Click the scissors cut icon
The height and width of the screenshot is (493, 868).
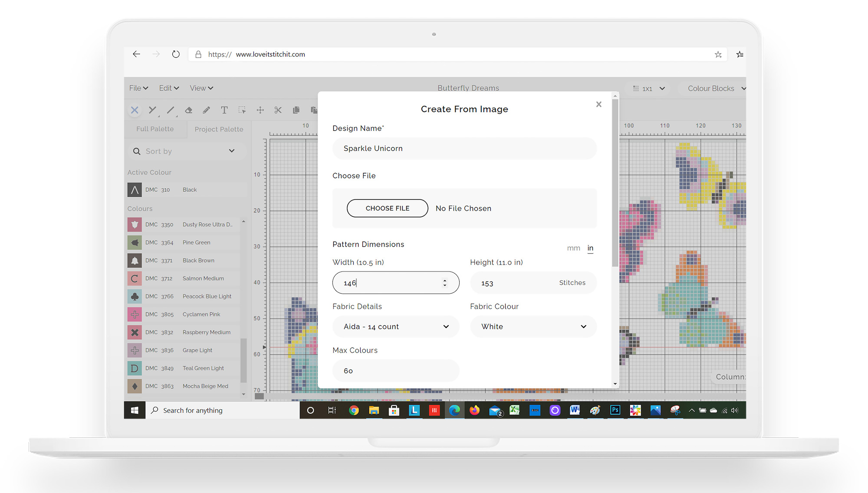tap(278, 110)
